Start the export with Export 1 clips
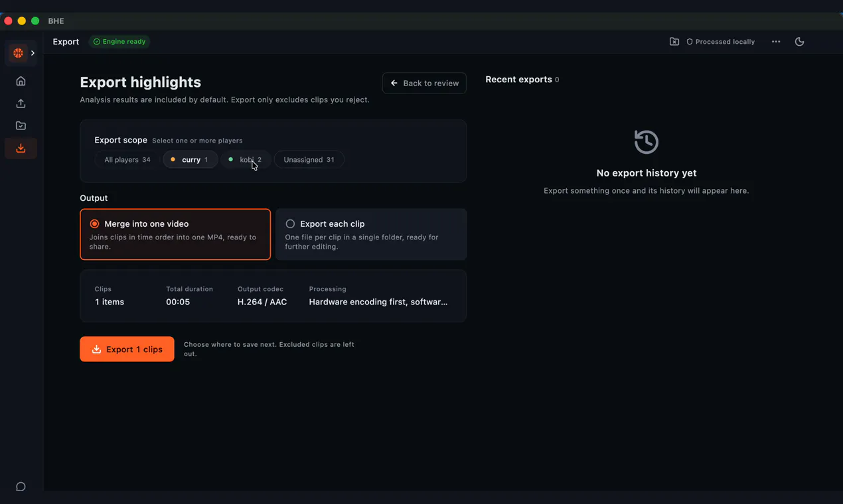The width and height of the screenshot is (843, 504). click(x=127, y=349)
